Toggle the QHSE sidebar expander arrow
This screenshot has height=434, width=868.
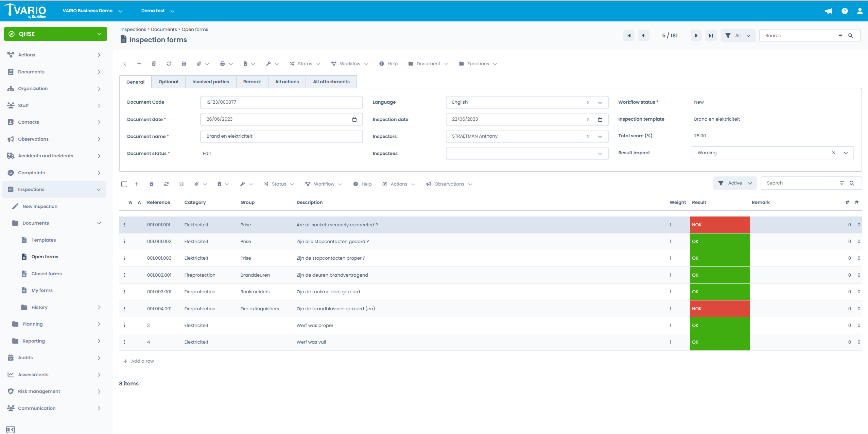coord(100,34)
